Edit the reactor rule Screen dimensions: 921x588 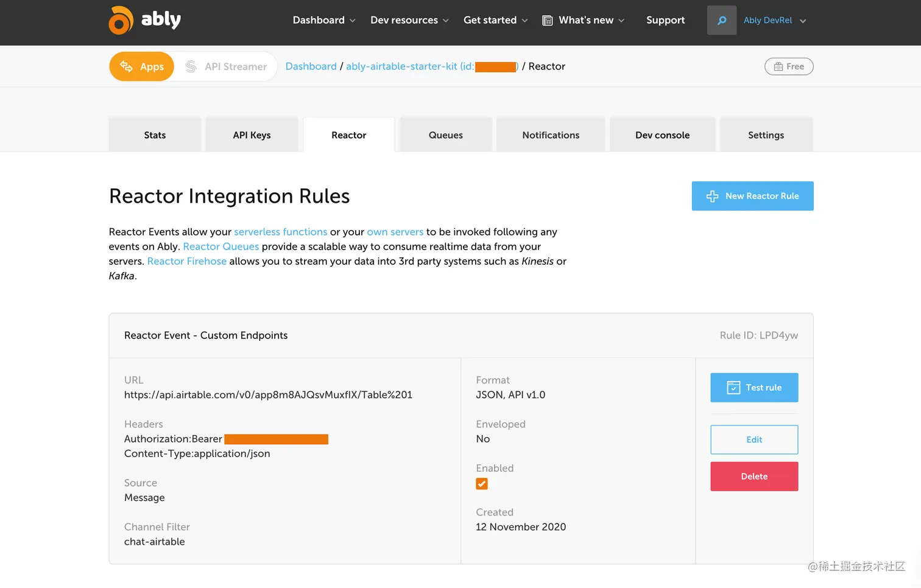click(754, 439)
